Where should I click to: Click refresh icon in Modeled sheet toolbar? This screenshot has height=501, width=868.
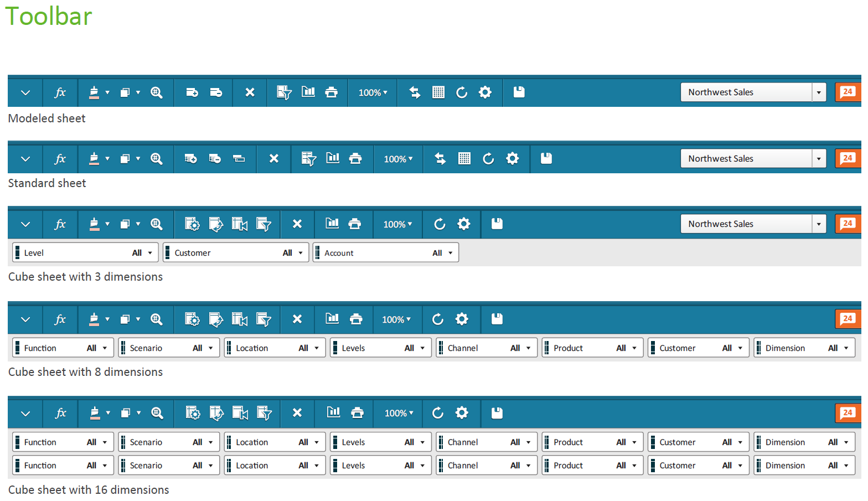coord(462,92)
